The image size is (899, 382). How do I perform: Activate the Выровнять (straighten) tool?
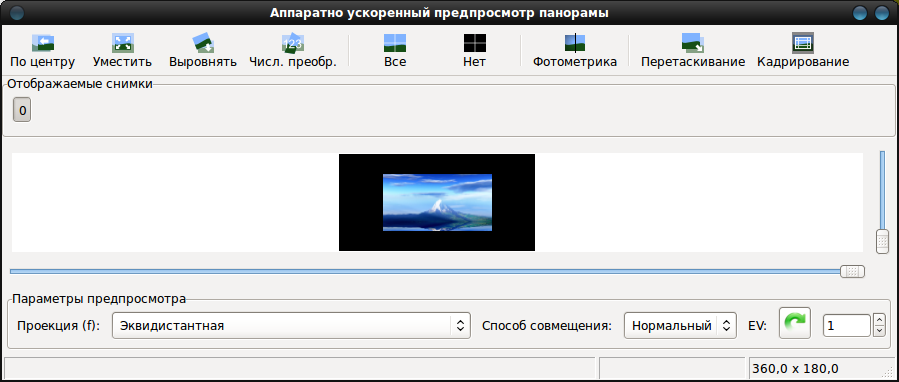(203, 50)
